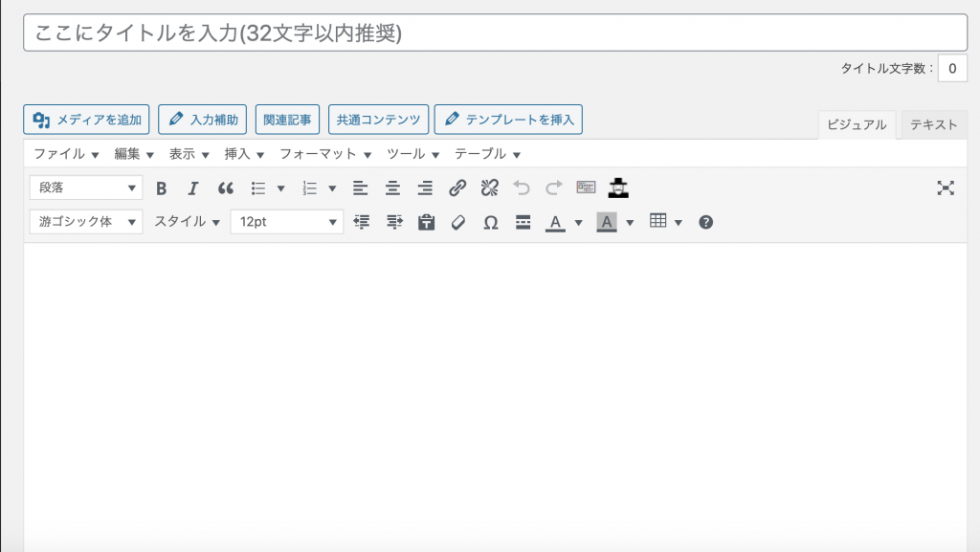Screen dimensions: 980x552
Task: Insert a numbered list
Action: pos(310,188)
